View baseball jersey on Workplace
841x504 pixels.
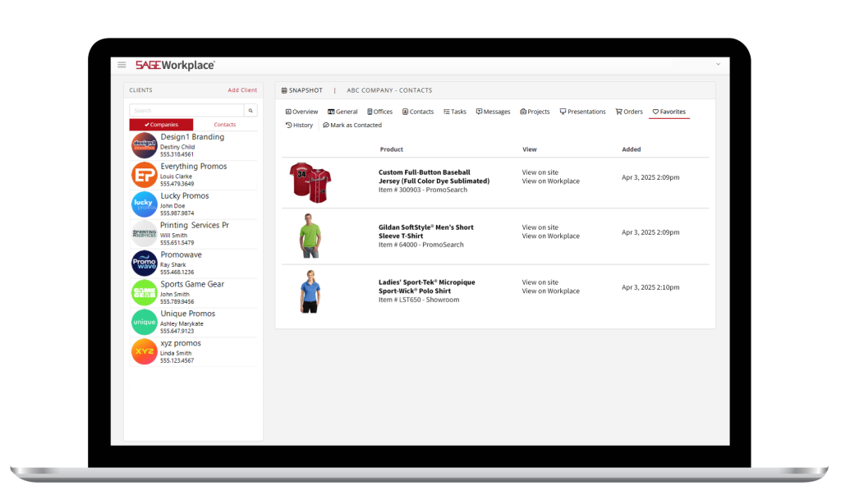coord(550,181)
